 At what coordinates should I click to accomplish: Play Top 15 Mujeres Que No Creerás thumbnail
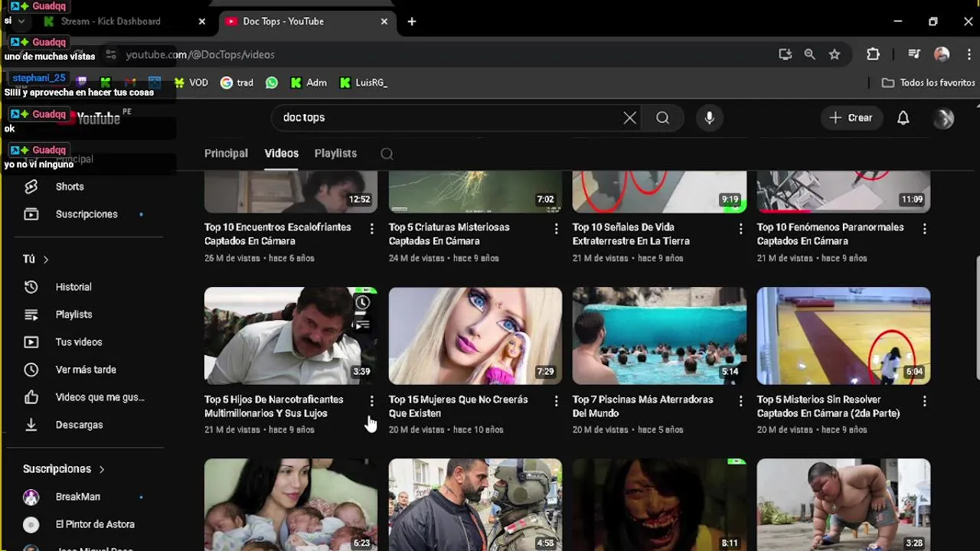475,336
